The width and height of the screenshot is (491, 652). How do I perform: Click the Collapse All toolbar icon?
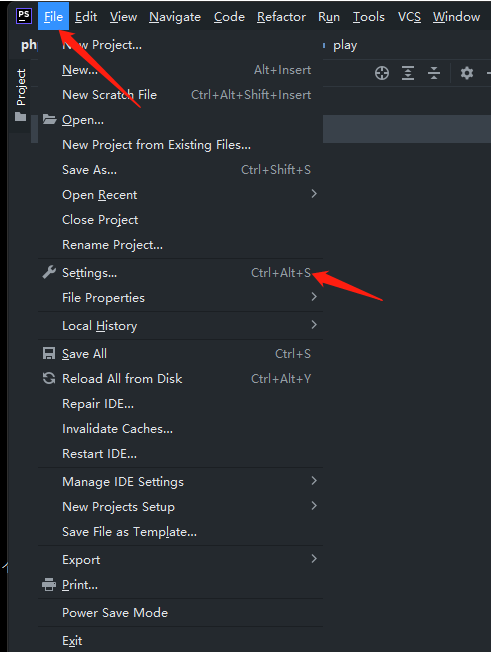434,73
